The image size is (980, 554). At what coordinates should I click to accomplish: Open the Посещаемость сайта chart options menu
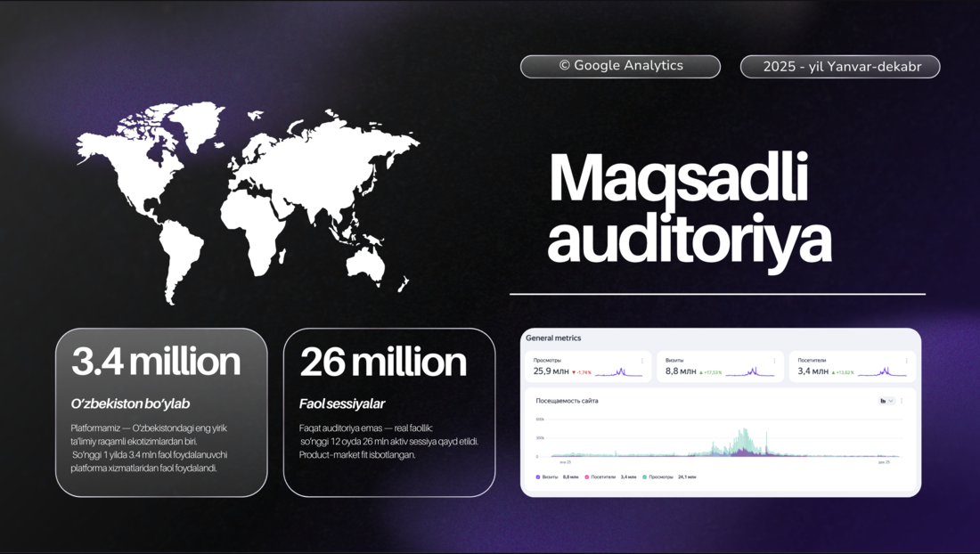tap(902, 401)
